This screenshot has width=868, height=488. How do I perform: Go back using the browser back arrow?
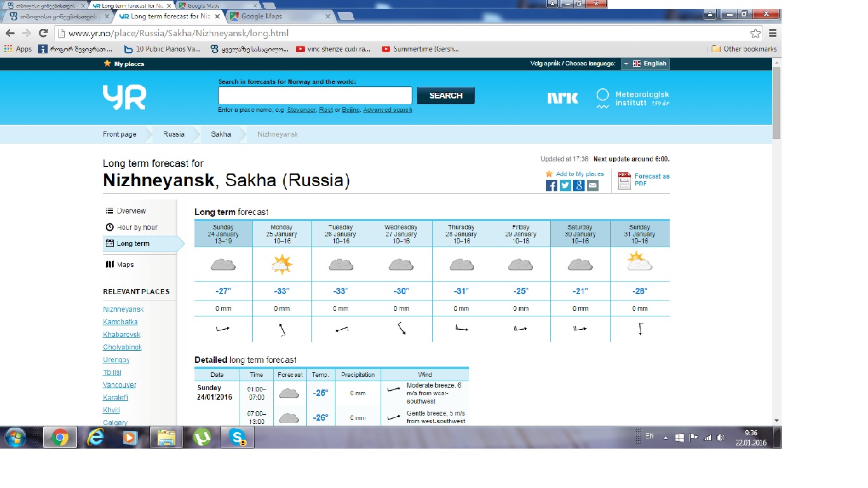point(10,33)
